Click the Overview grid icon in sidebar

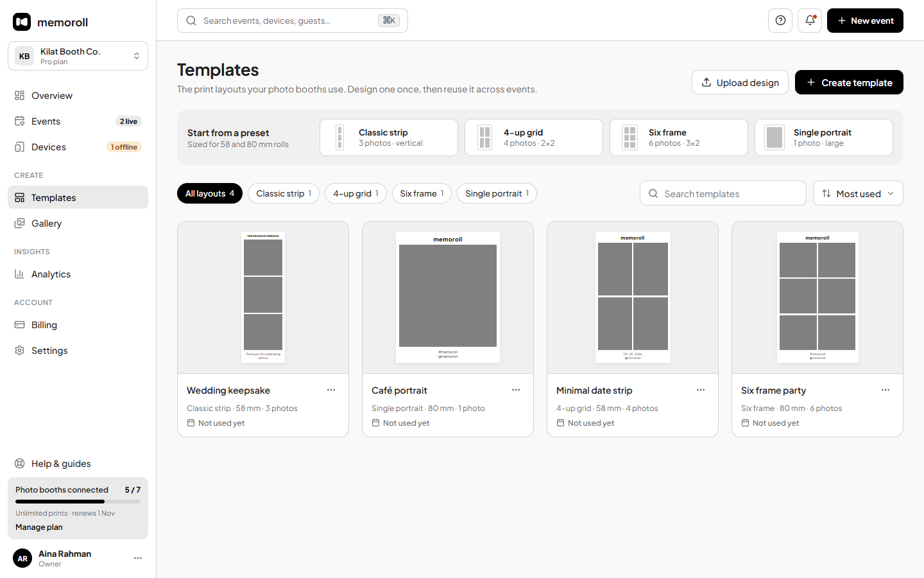click(x=20, y=96)
